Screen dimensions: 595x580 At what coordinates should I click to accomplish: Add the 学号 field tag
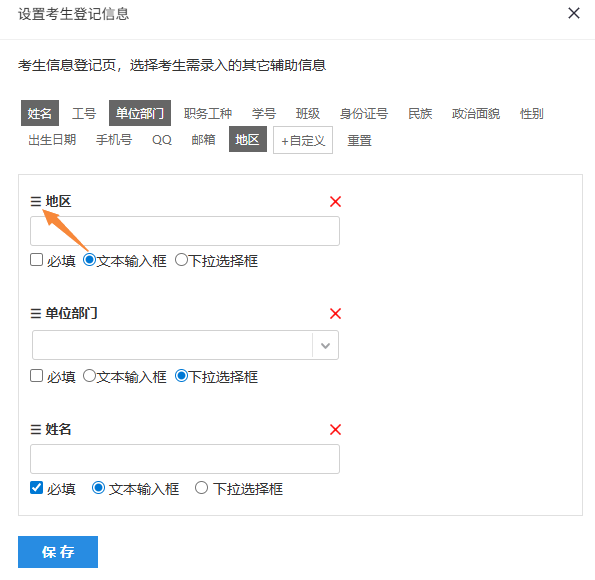click(264, 113)
